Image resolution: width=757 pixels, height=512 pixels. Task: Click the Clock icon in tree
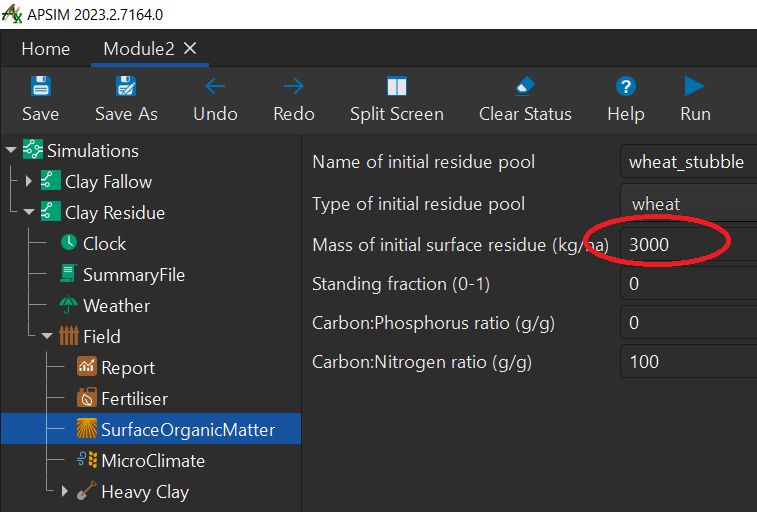click(69, 242)
